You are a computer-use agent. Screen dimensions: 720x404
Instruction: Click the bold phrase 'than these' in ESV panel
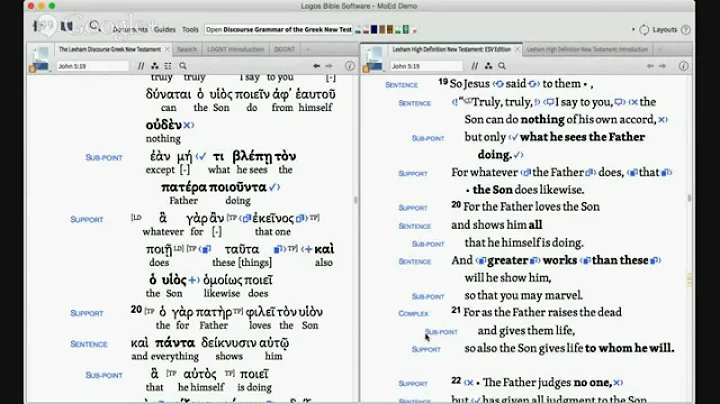pos(620,260)
